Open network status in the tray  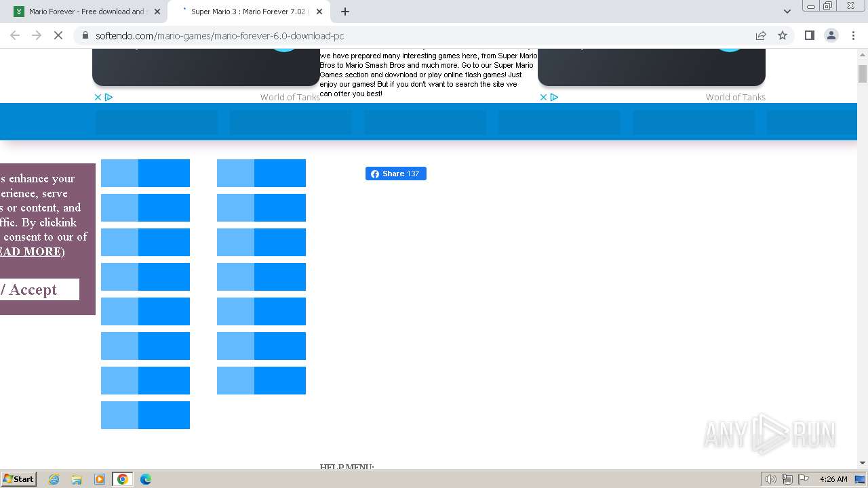787,479
